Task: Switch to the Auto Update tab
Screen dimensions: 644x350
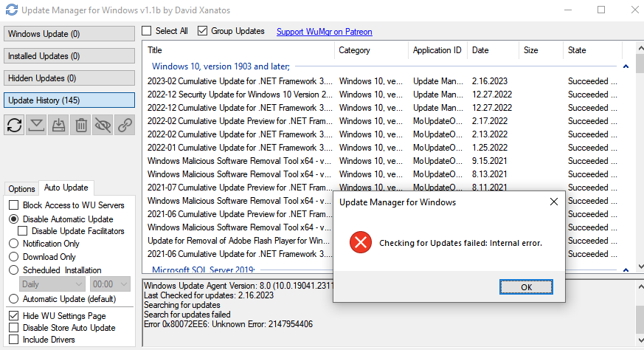Action: click(66, 188)
